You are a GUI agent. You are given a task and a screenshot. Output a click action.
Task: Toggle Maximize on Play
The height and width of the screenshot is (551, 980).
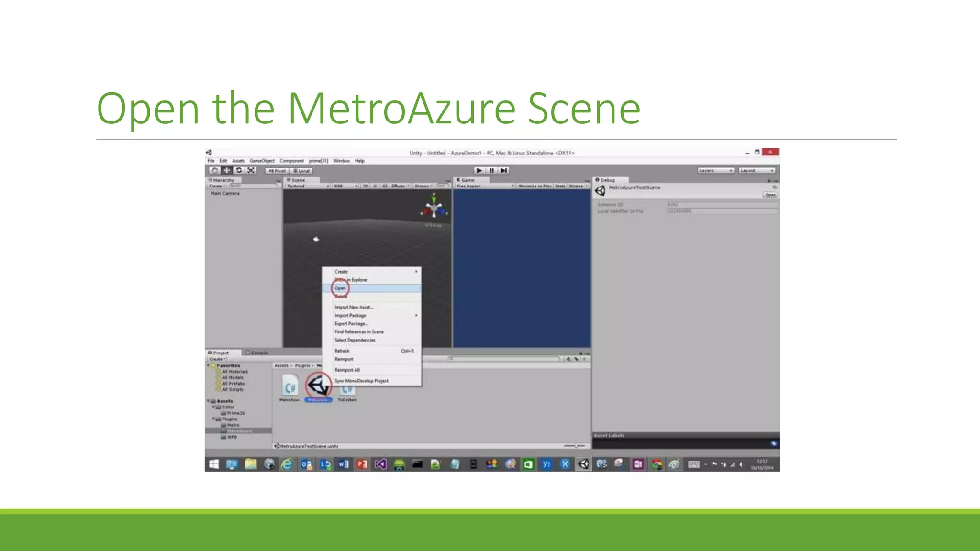tap(535, 186)
